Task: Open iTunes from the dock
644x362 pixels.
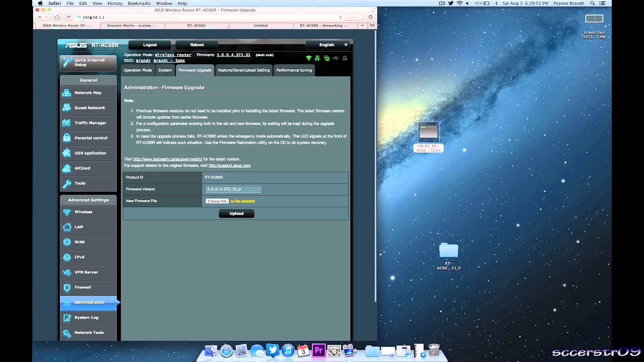Action: (288, 350)
